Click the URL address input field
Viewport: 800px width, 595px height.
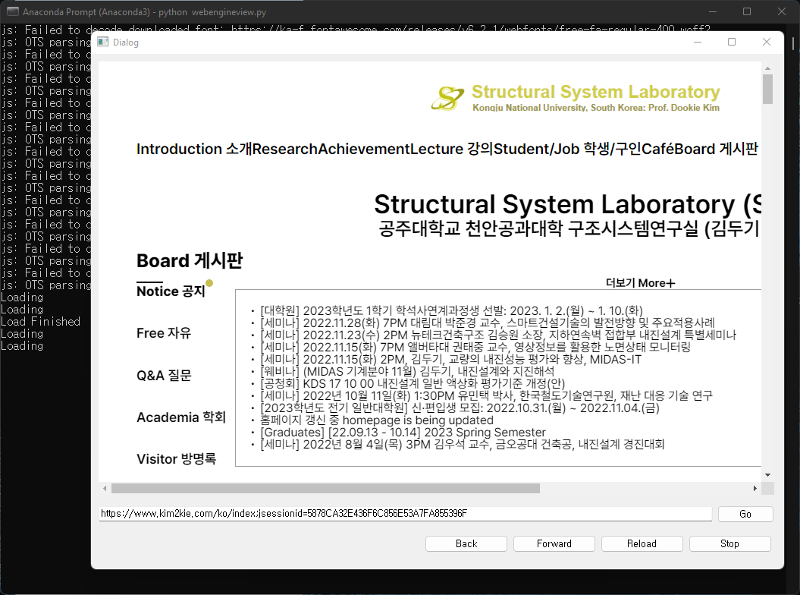[406, 513]
